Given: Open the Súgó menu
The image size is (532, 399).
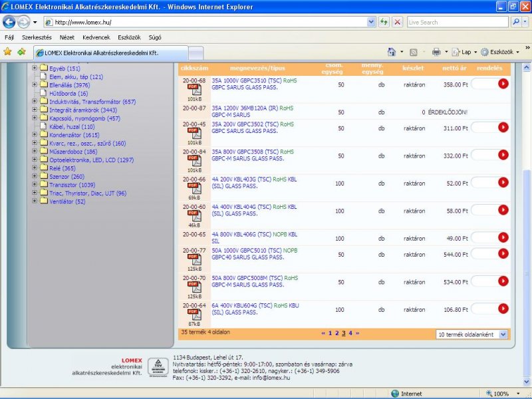Looking at the screenshot, I should coord(155,37).
